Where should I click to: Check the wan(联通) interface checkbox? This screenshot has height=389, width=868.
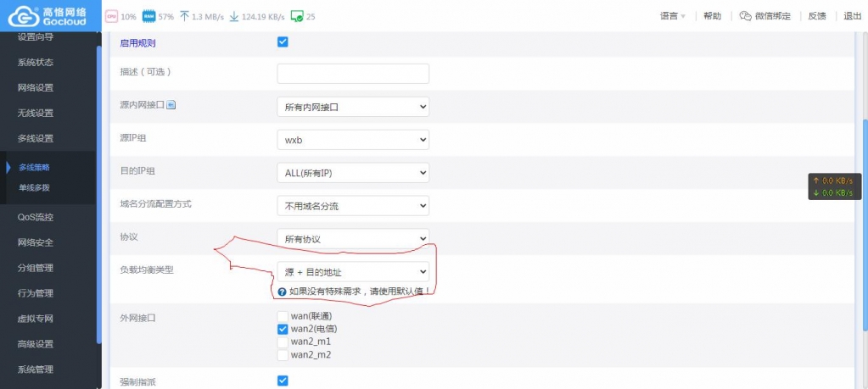point(283,316)
